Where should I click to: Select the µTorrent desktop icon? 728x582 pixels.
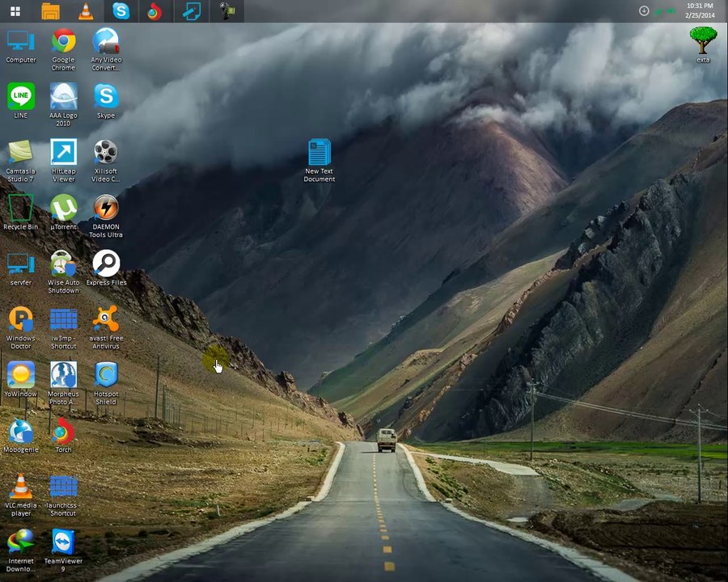click(x=64, y=213)
